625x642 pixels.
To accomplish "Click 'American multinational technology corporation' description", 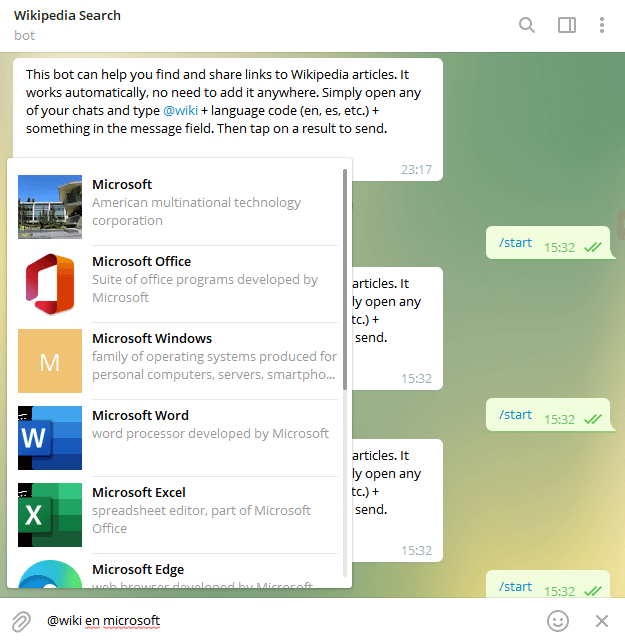I will click(x=197, y=211).
